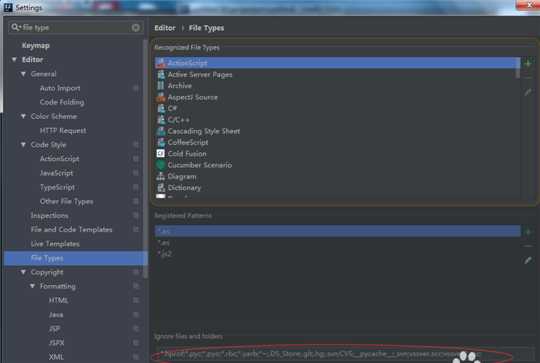Open Other File Types code style
Screen dimensions: 540x363
[x=66, y=201]
